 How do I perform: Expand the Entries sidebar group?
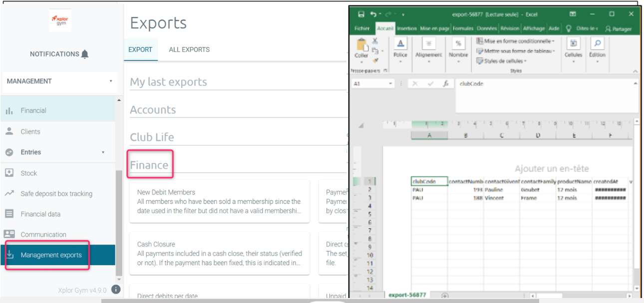click(x=103, y=152)
